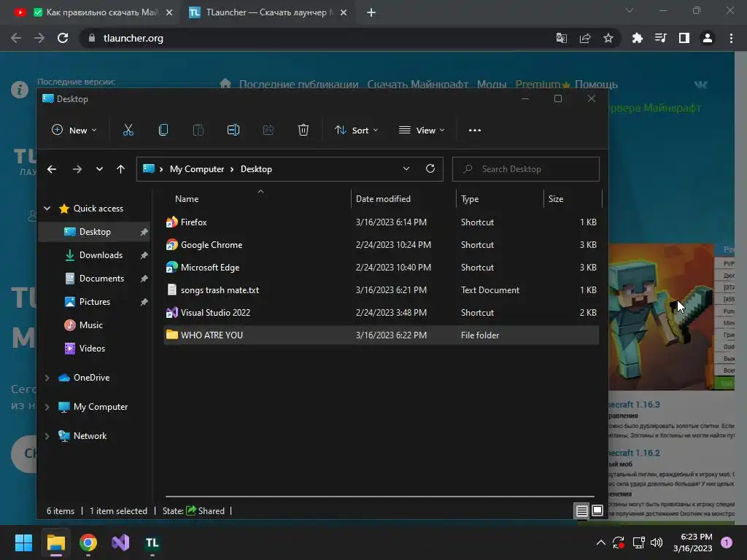The width and height of the screenshot is (747, 560).
Task: Select Pictures in the navigation pane
Action: tap(94, 302)
